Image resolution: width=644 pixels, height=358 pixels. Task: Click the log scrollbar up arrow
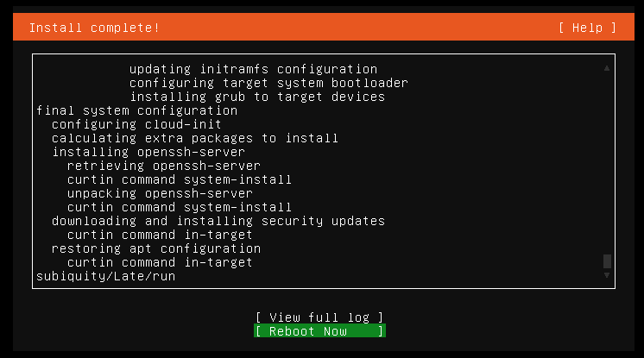tap(607, 68)
